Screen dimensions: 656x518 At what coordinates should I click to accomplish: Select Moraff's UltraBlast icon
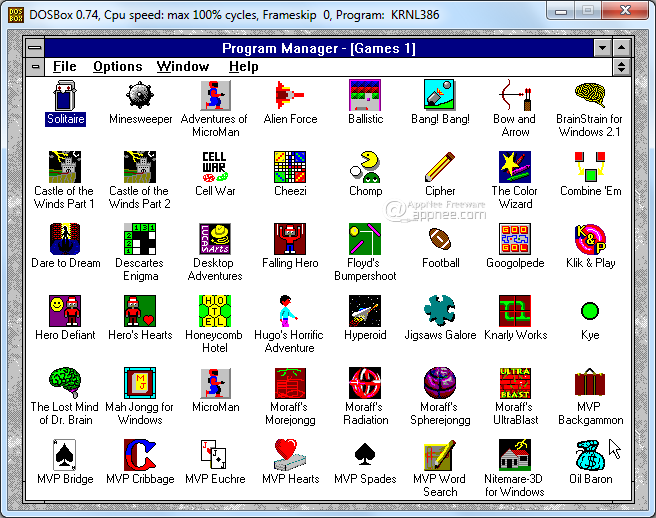515,383
